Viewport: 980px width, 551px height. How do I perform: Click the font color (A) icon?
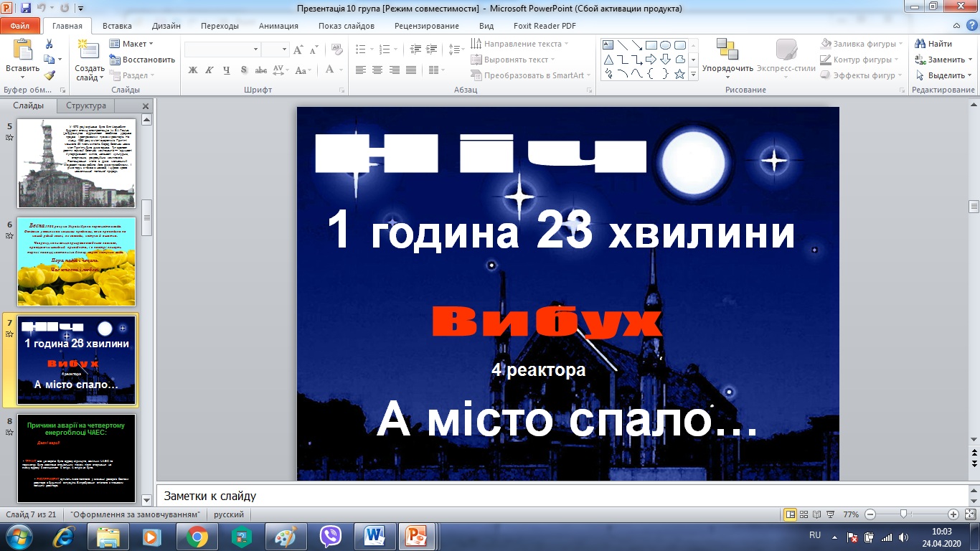330,70
